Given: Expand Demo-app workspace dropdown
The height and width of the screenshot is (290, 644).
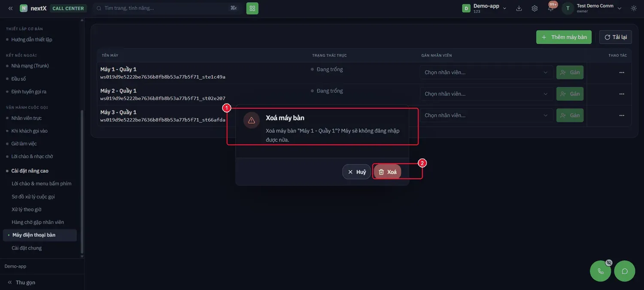Looking at the screenshot, I should pos(504,9).
